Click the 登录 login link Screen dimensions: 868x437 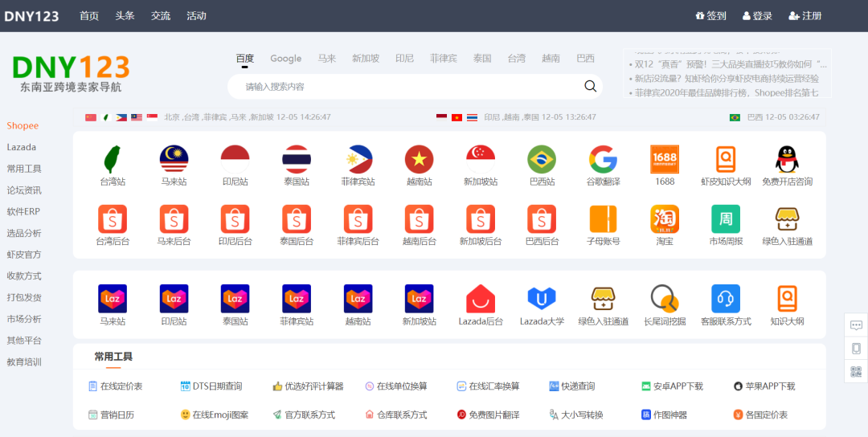click(x=757, y=16)
